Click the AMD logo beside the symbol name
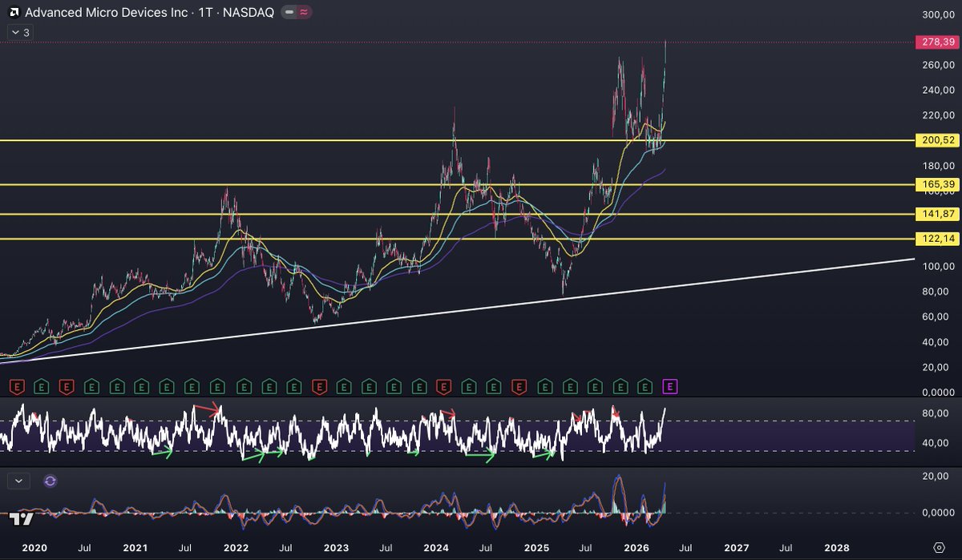The width and height of the screenshot is (962, 560). click(x=14, y=13)
